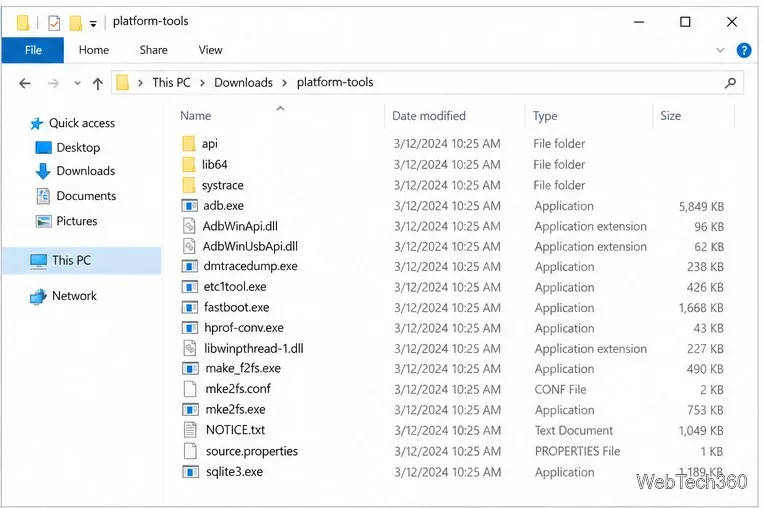Select the dmtracedump.exe icon
The height and width of the screenshot is (508, 764).
click(190, 266)
